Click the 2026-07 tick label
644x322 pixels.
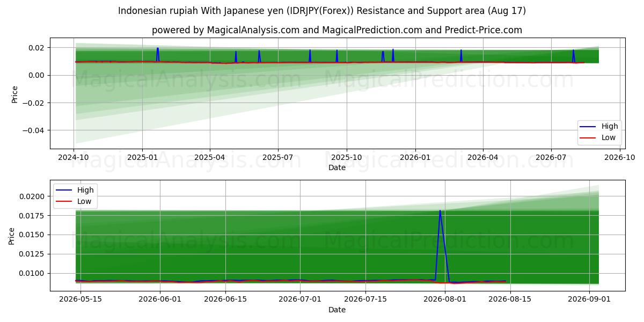(551, 158)
